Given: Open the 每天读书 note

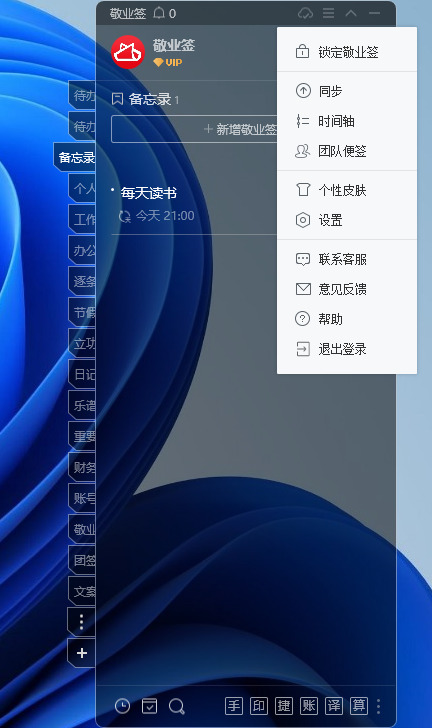Looking at the screenshot, I should (x=149, y=193).
